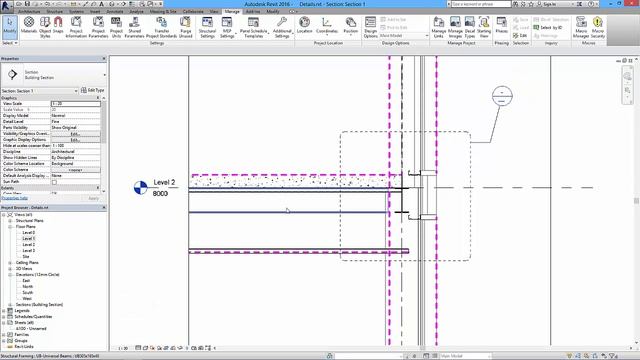Click the view scale 1:20 in view control bar

(123, 348)
